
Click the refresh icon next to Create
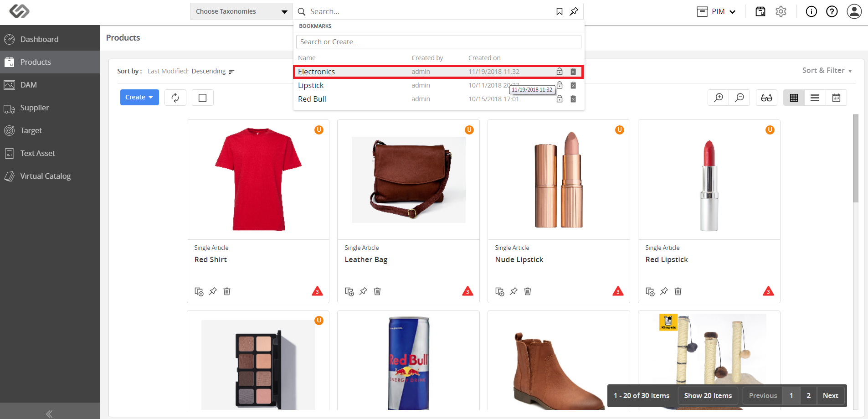(175, 98)
